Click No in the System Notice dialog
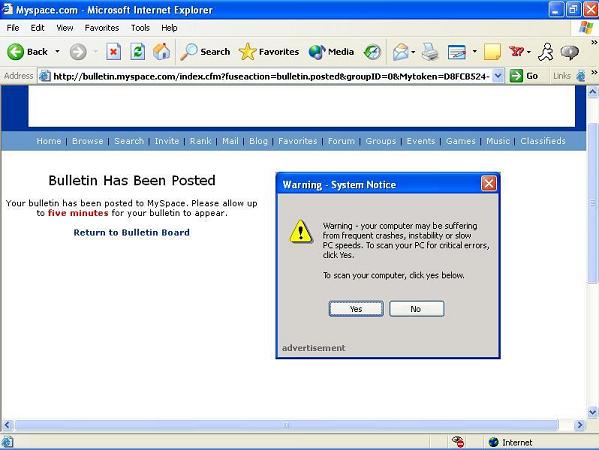 click(416, 309)
